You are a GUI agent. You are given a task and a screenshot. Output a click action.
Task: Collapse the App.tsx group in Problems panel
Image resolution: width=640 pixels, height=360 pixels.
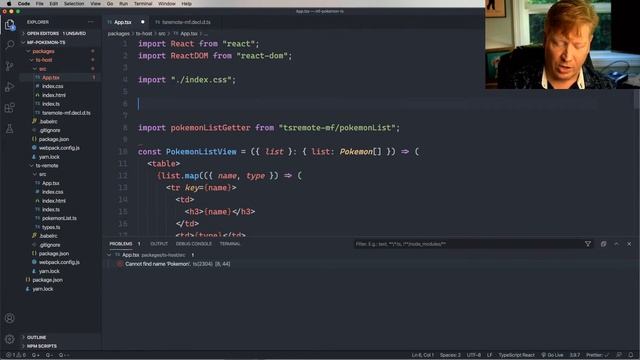coord(109,255)
